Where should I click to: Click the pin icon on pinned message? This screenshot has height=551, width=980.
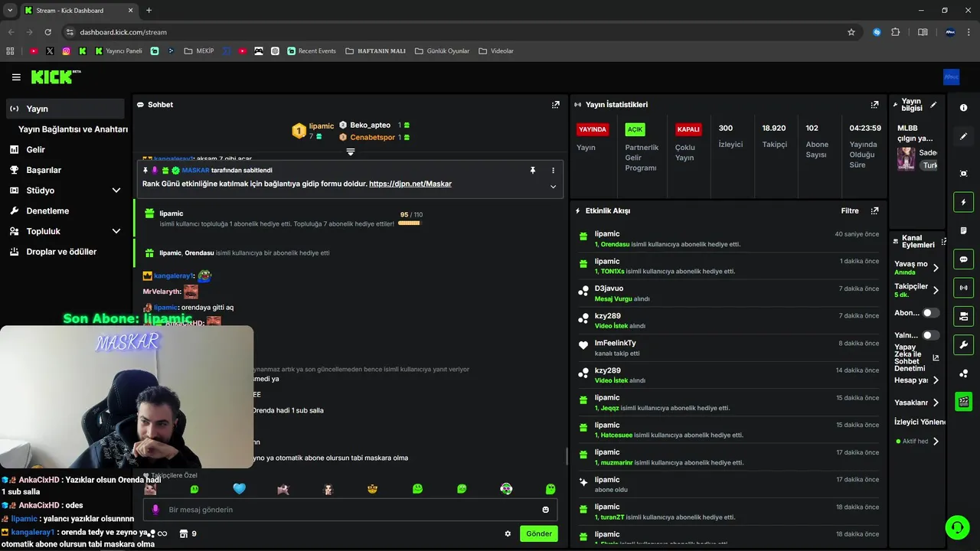(533, 170)
